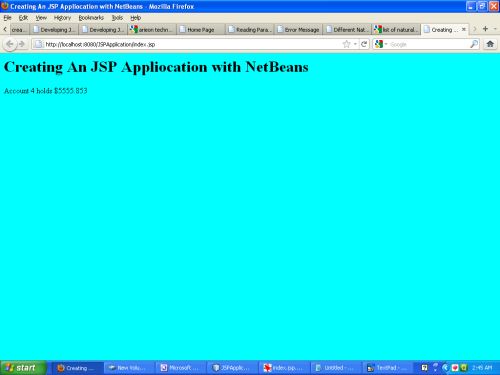Click the Firefox logo in title bar
The width and height of the screenshot is (500, 375).
tap(5, 6)
